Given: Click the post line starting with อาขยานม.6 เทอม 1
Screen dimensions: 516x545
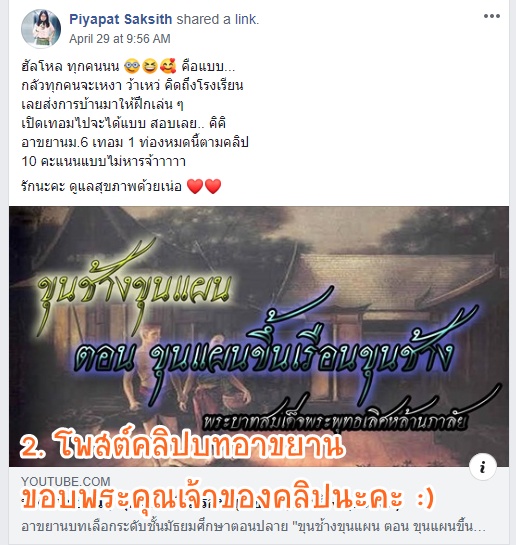Looking at the screenshot, I should pos(135,143).
